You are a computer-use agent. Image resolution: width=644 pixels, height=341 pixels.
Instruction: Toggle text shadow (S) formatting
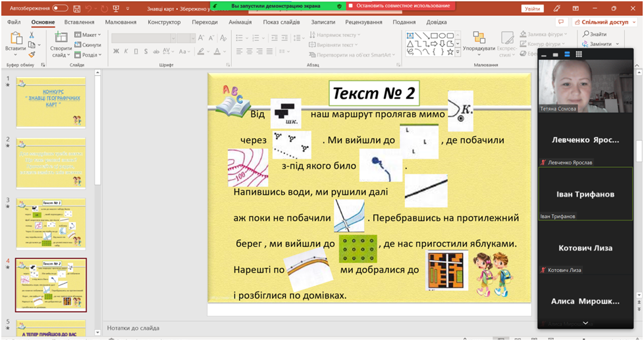(x=146, y=51)
